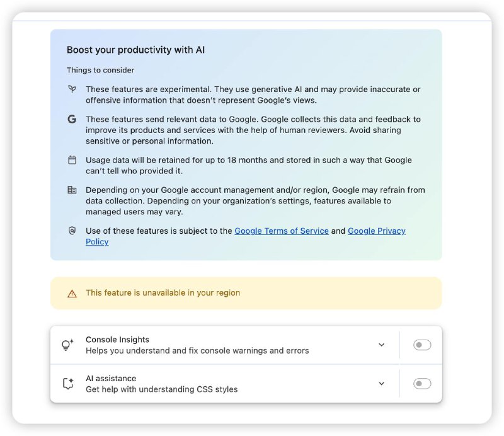
Task: Click the privacy shield icon
Action: pos(72,231)
